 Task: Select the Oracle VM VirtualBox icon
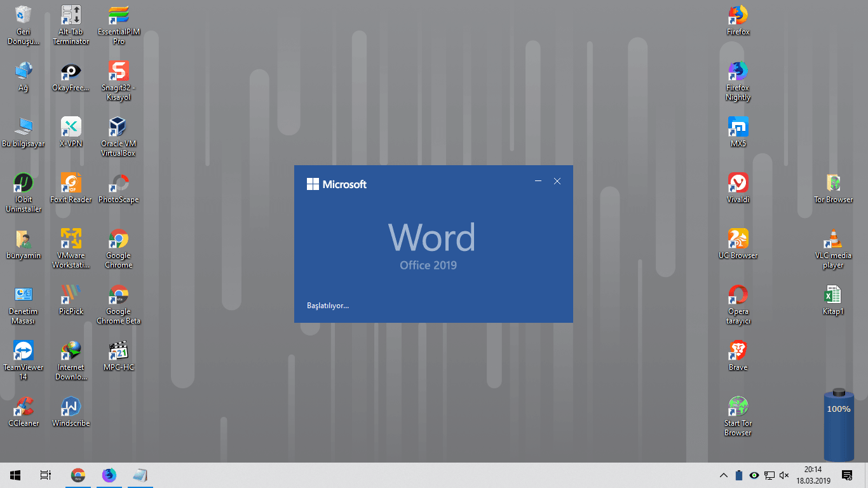(x=118, y=137)
